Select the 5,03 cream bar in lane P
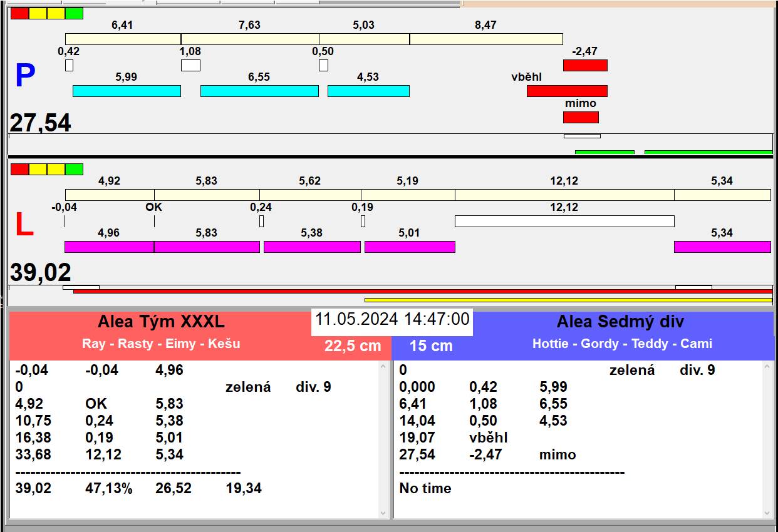The height and width of the screenshot is (532, 778). click(x=365, y=39)
